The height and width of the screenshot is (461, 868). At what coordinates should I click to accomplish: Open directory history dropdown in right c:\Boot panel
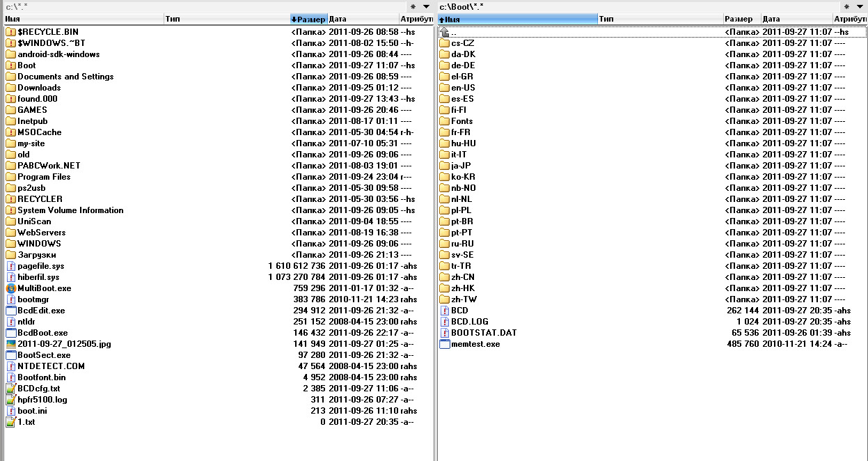861,6
